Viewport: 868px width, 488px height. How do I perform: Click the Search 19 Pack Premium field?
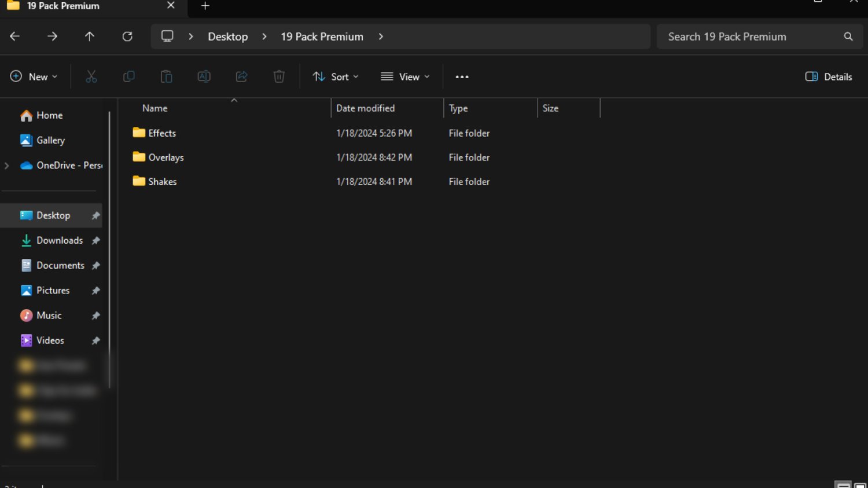pyautogui.click(x=759, y=36)
